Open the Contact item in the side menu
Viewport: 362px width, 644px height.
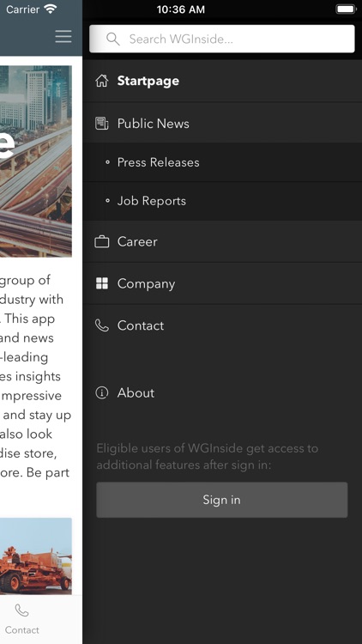tap(222, 325)
